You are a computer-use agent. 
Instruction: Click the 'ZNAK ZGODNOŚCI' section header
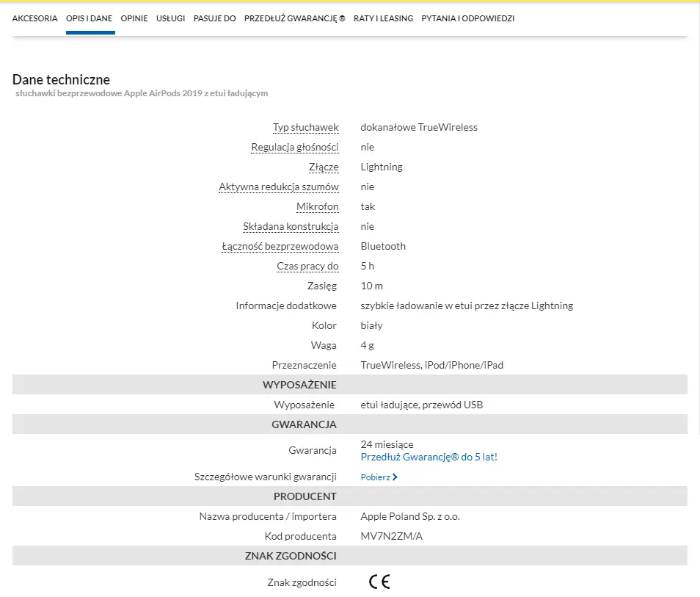point(291,556)
